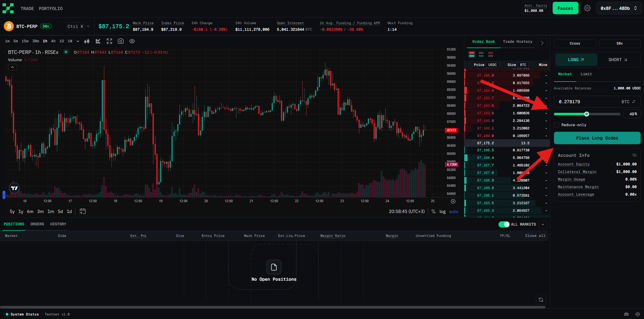Open Discord icon in status bar
Screen dimensions: 644x319
click(x=626, y=314)
